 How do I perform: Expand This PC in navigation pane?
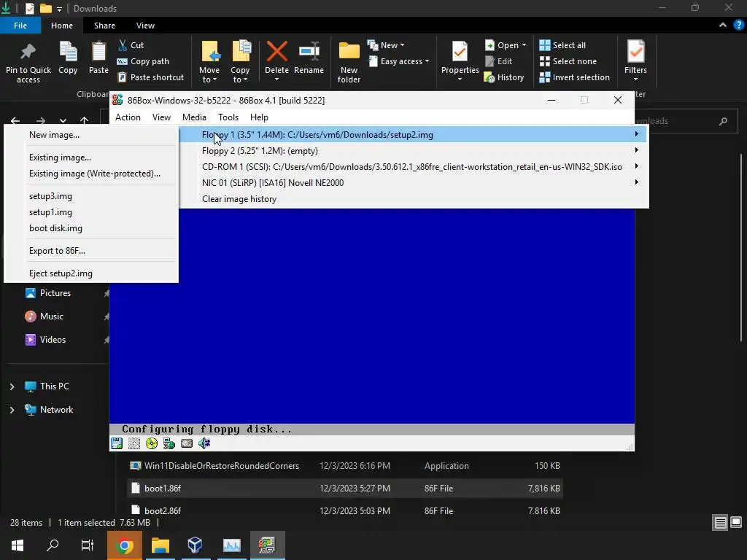point(12,386)
